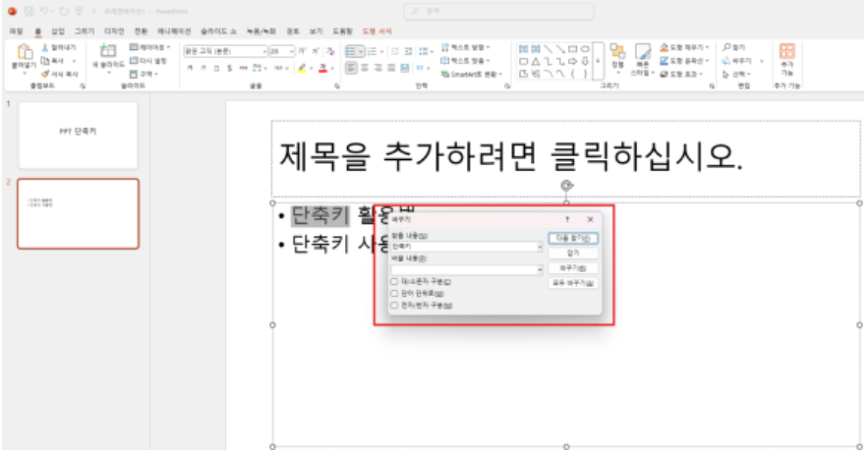Toggle the 전자/반자 구분 checkbox
868x457 pixels.
pos(395,305)
